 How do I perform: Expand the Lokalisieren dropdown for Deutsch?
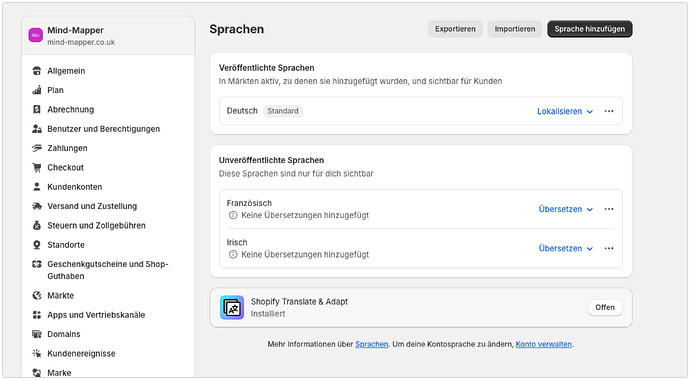pyautogui.click(x=565, y=111)
